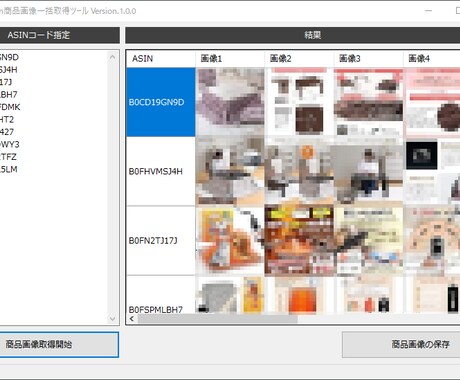Click the 画像3 column header
This screenshot has height=380, width=460.
[x=369, y=59]
